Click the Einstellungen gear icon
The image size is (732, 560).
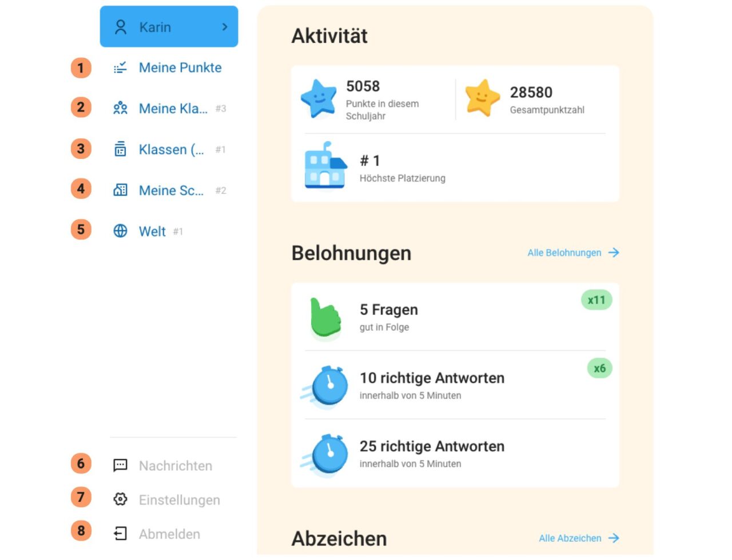(x=120, y=499)
